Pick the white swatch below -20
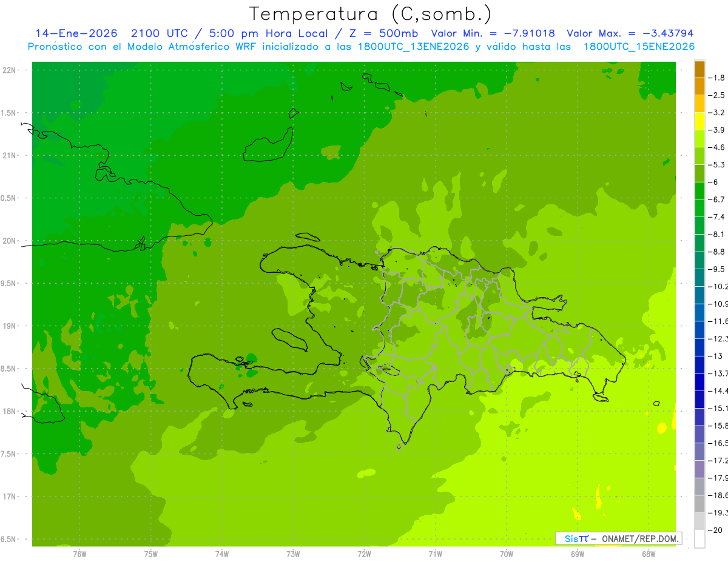The height and width of the screenshot is (562, 728). click(699, 539)
